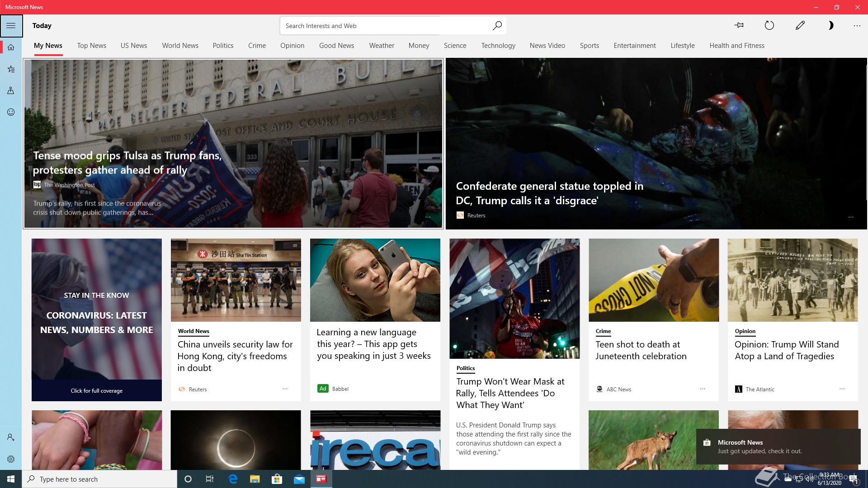The image size is (868, 488).
Task: Open the Mail app from taskbar
Action: click(x=299, y=479)
